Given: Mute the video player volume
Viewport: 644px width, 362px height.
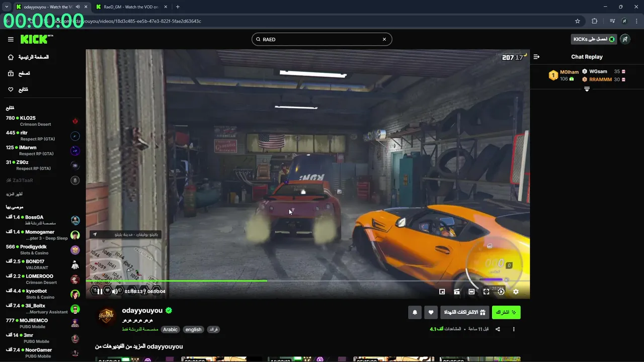Looking at the screenshot, I should [115, 292].
